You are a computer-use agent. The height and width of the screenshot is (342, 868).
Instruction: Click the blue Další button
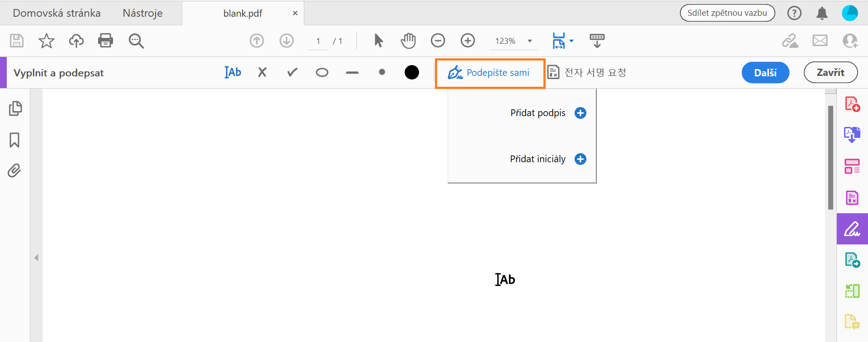(x=765, y=73)
